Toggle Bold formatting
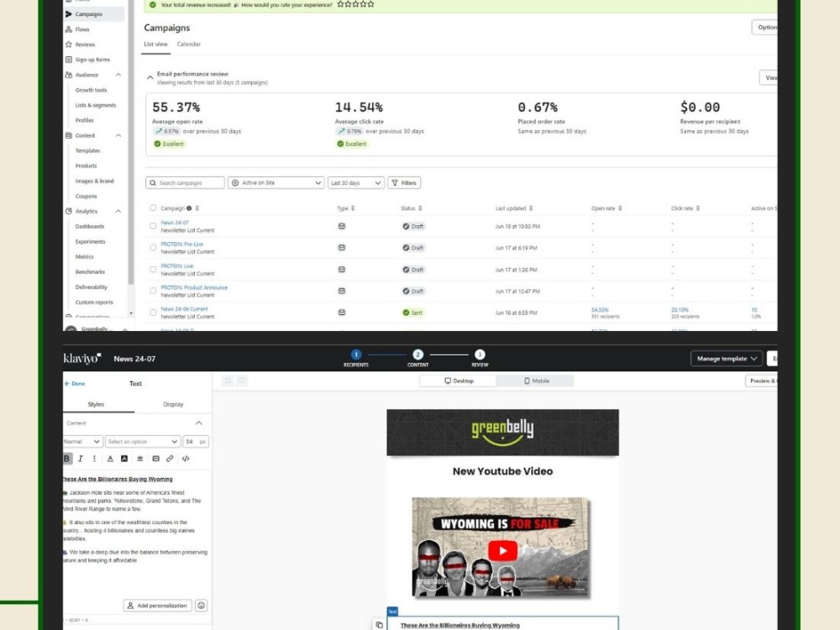This screenshot has height=630, width=840. click(x=66, y=459)
